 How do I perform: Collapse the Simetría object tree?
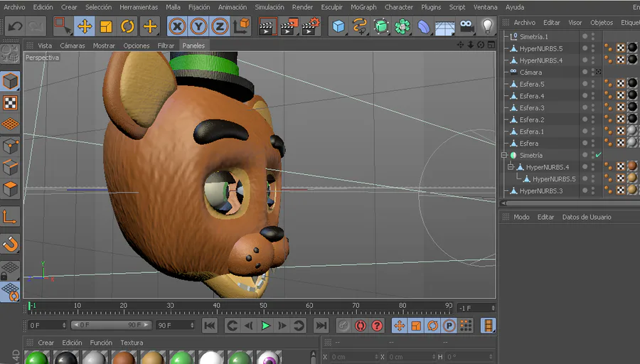[x=504, y=155]
